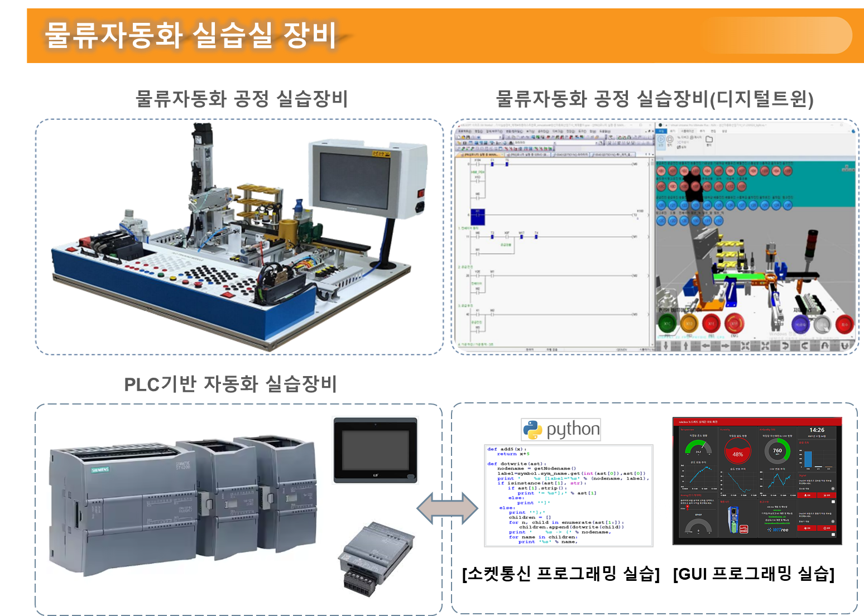
Task: Select the highlighted first tab in the simulator ribbon
Action: coord(661,131)
